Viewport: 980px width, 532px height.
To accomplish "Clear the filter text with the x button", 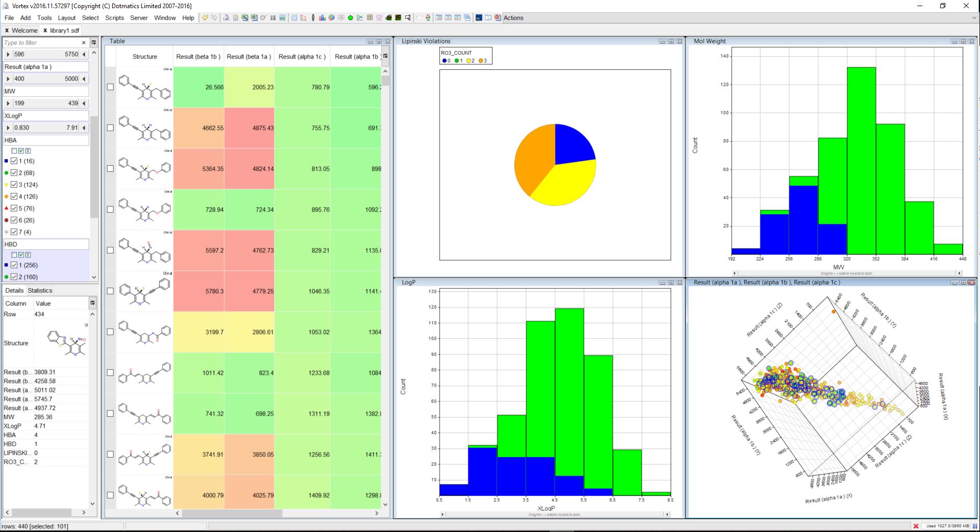I will [84, 42].
